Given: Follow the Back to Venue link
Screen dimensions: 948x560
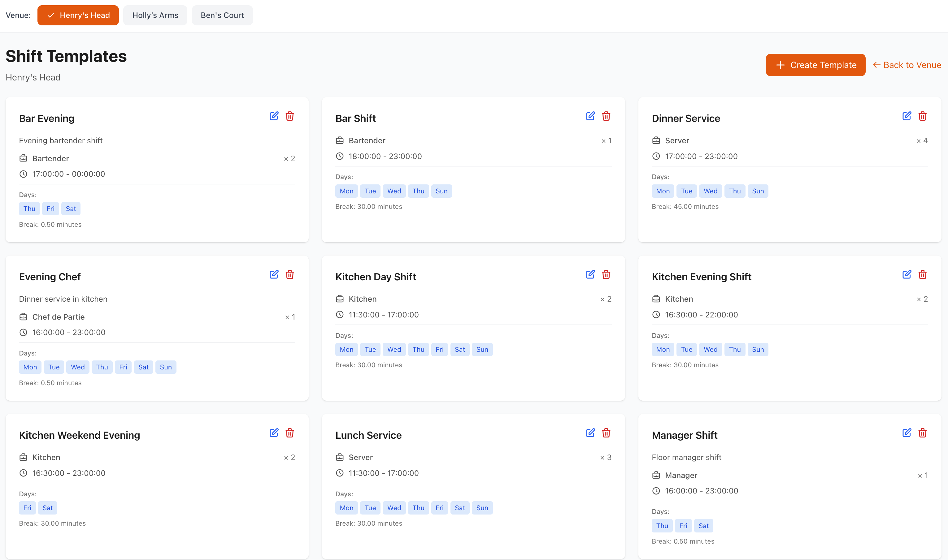Looking at the screenshot, I should pos(907,65).
